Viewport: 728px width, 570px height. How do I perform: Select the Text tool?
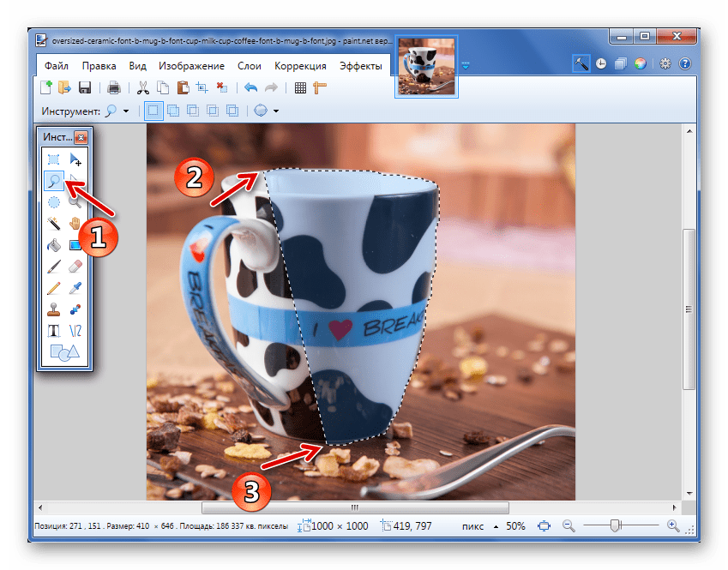[53, 331]
